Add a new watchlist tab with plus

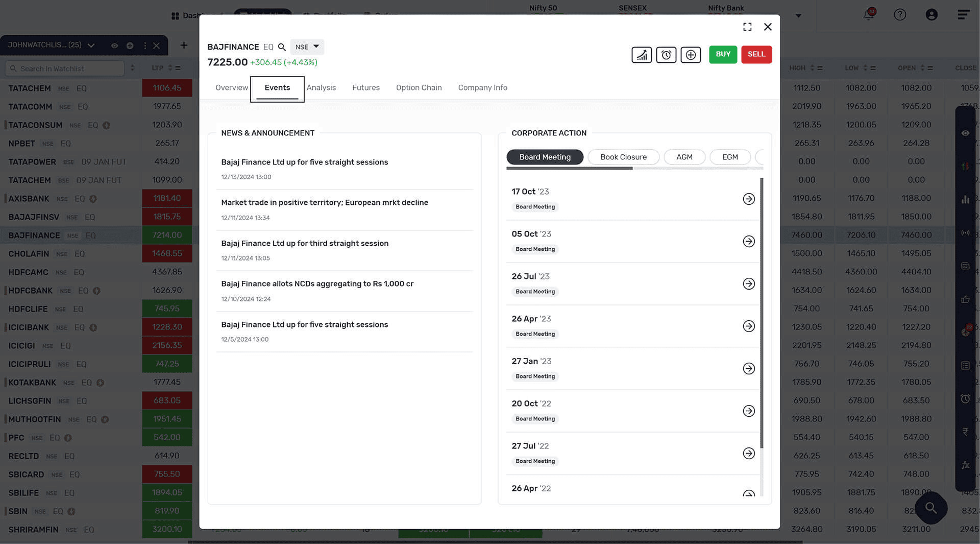(x=184, y=45)
